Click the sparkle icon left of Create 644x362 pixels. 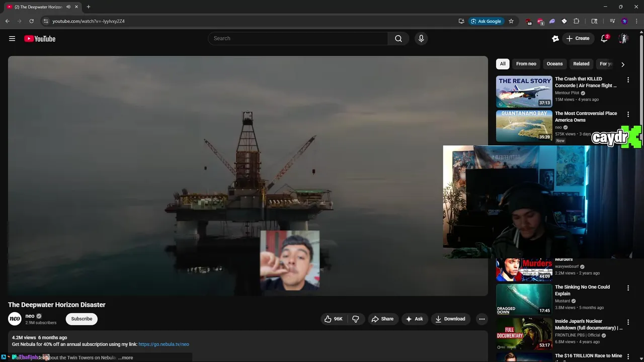coord(555,39)
